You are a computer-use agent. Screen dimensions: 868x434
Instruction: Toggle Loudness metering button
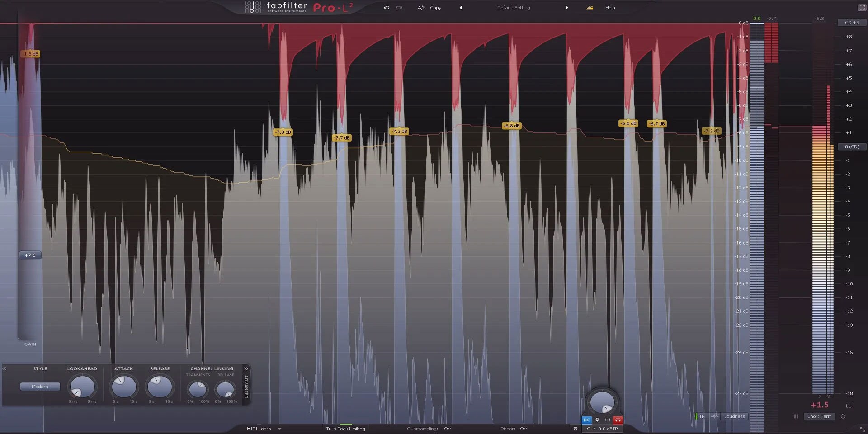pyautogui.click(x=734, y=416)
